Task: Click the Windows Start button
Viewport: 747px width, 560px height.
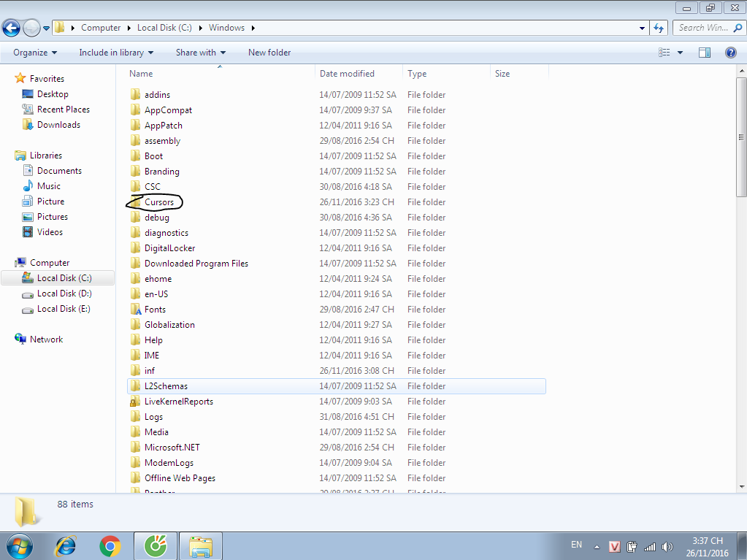Action: 19,545
